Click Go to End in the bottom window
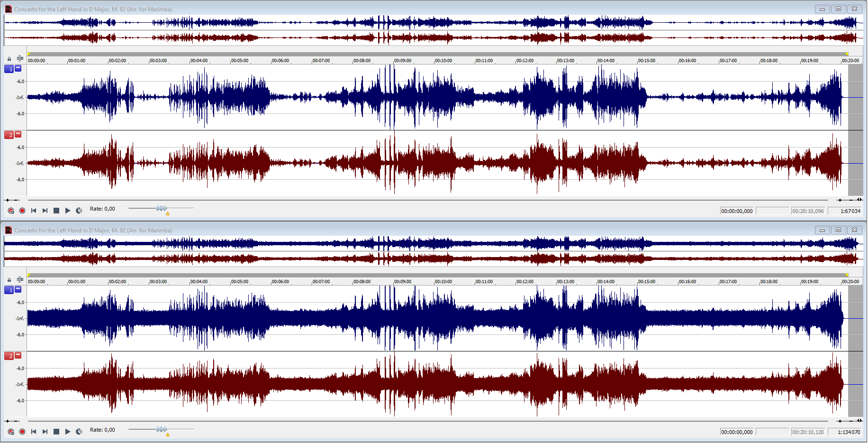 [45, 432]
